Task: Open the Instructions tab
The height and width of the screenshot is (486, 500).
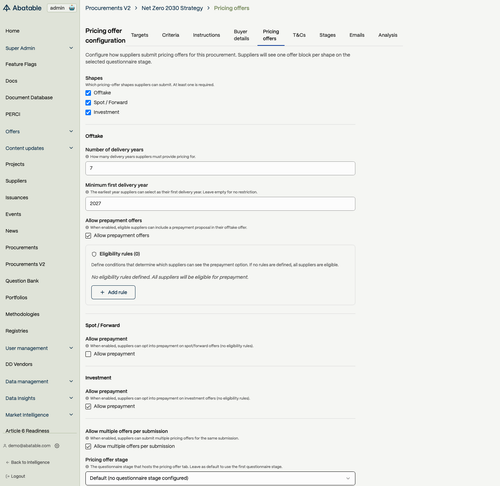Action: 206,35
